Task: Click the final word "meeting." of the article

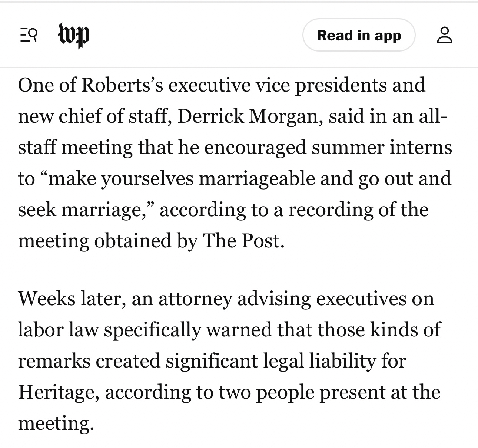Action: [56, 423]
